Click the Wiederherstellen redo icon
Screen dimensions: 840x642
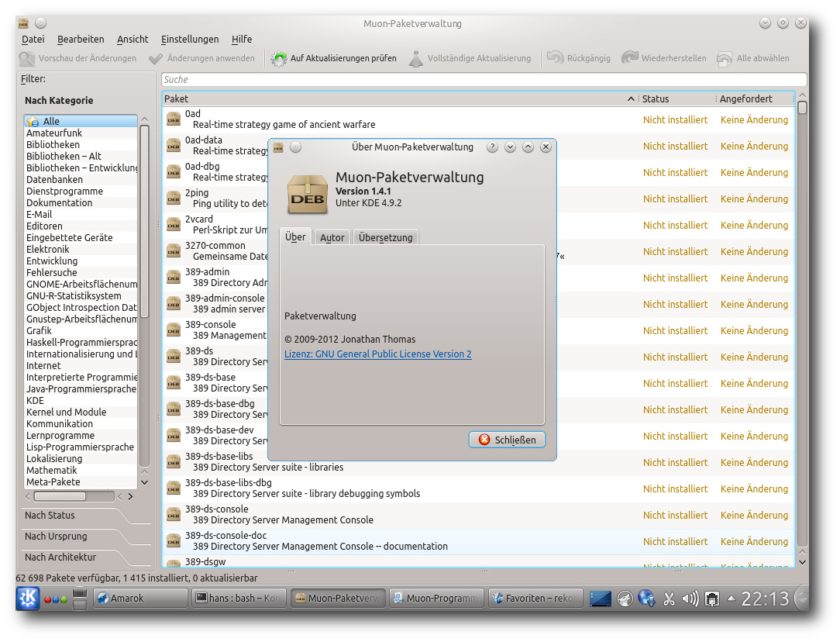[629, 58]
